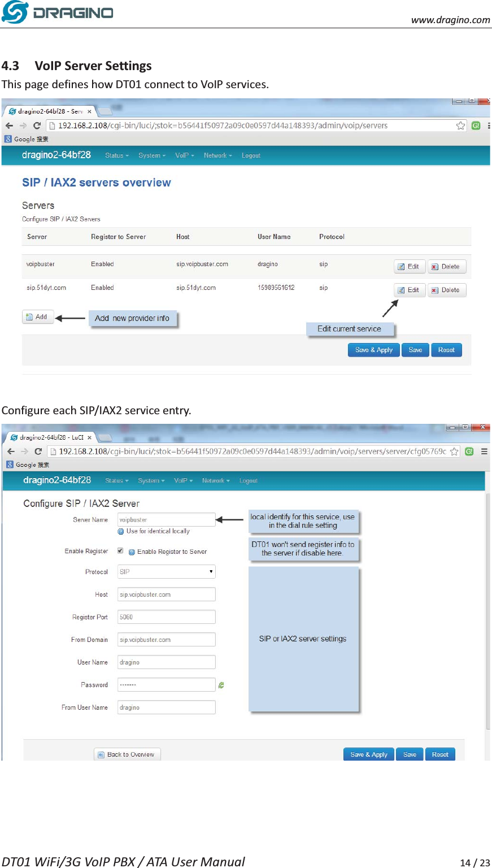Screen dimensions: 492x868
Task: Click green extension icon in top browser
Action: [x=476, y=125]
